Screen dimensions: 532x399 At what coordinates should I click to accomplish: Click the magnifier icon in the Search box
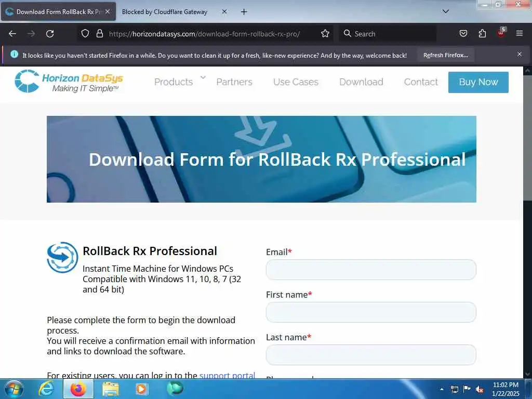347,33
